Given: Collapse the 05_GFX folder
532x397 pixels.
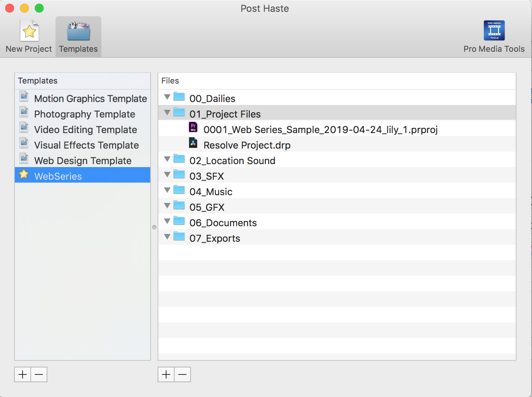Looking at the screenshot, I should click(x=167, y=206).
